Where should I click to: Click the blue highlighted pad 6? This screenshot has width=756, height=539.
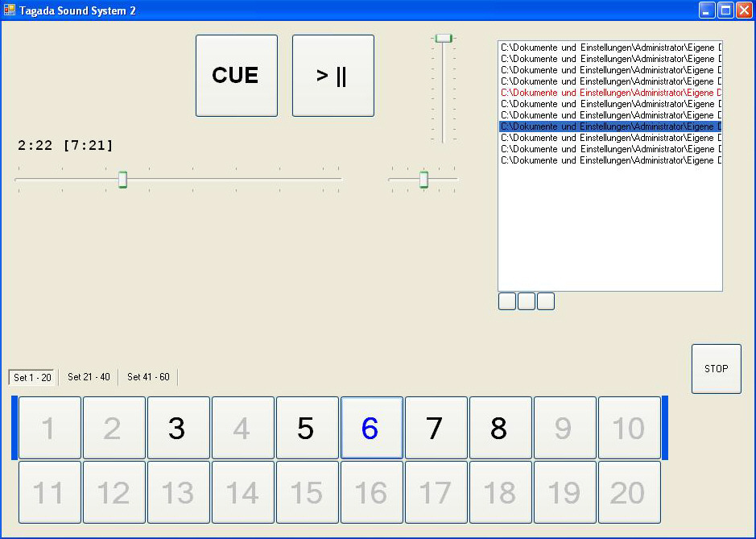[x=371, y=428]
